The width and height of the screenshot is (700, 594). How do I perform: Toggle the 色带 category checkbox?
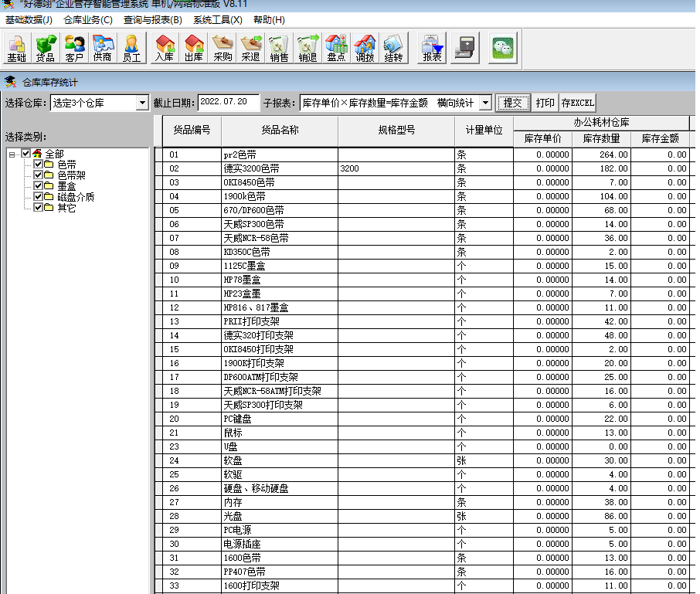point(38,165)
